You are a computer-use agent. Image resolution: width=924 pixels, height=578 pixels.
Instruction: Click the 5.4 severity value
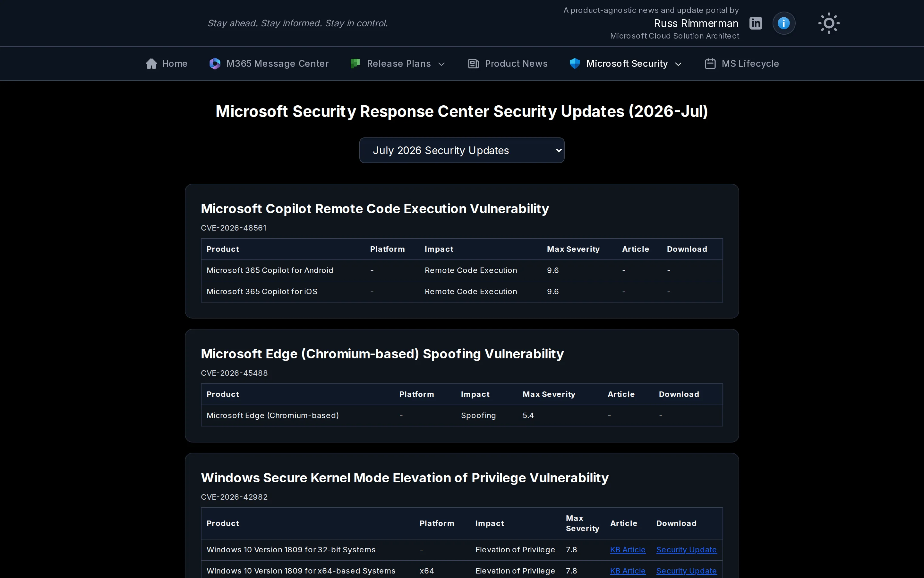click(x=528, y=415)
